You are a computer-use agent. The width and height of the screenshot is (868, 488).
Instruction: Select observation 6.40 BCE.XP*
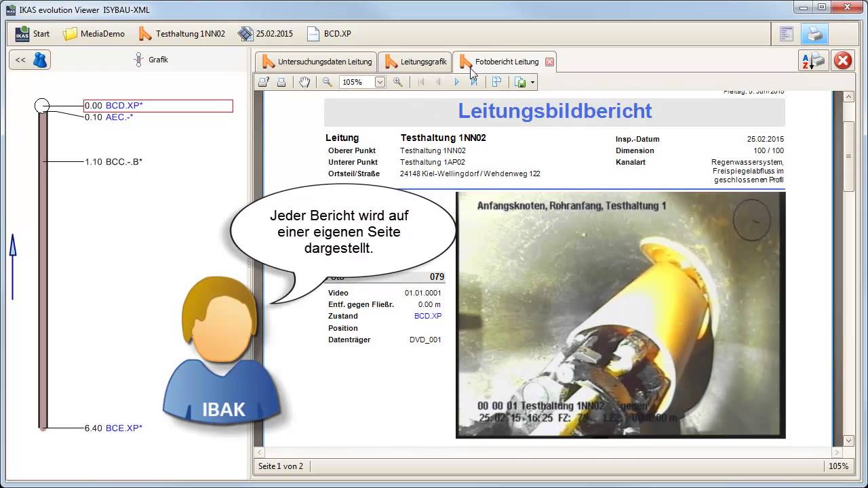(113, 428)
